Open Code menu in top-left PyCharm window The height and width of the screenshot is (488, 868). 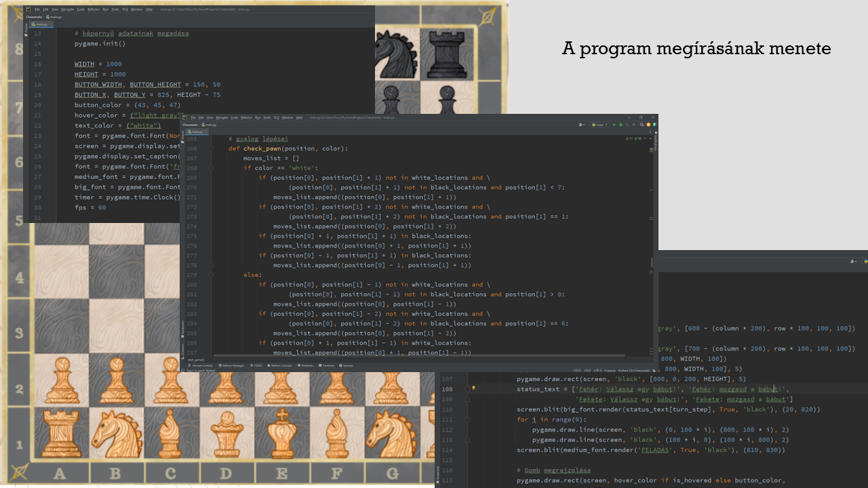click(81, 9)
